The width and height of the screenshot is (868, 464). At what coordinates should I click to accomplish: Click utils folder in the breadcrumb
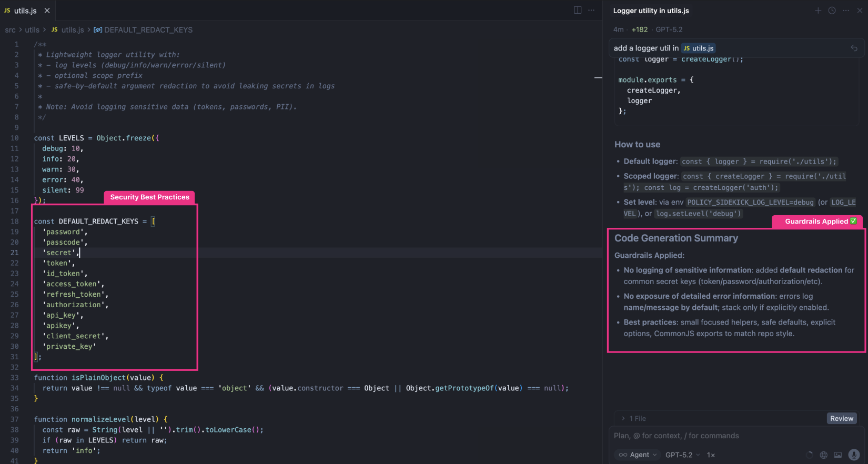(x=32, y=30)
